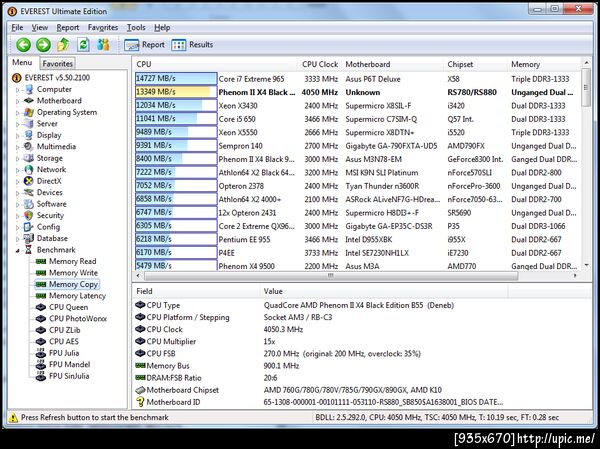Select the Core i7 Extreme 965 row

click(x=358, y=79)
